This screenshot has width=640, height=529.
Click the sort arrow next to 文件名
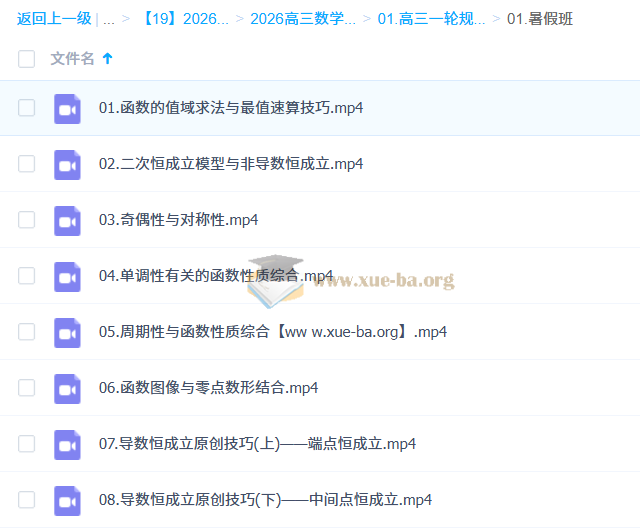point(108,59)
